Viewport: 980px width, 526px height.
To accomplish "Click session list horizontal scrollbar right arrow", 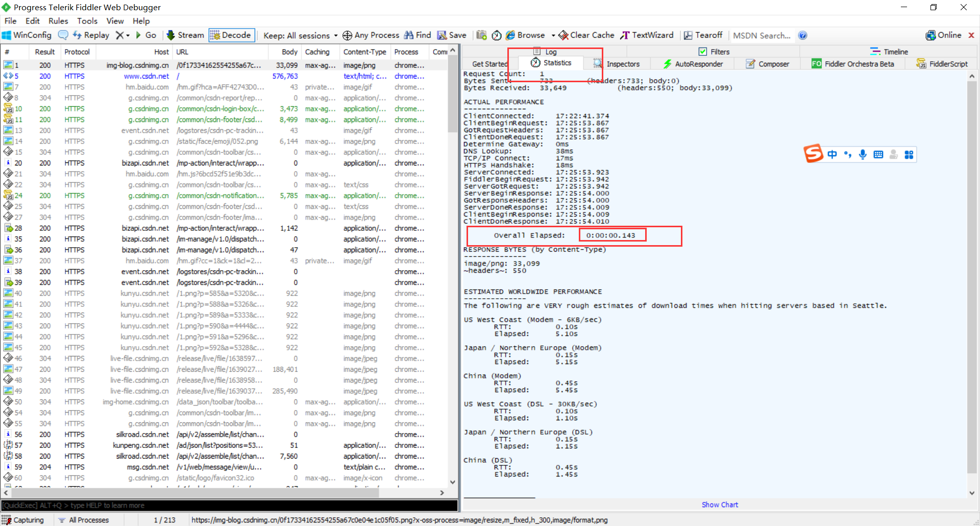I will click(x=442, y=493).
